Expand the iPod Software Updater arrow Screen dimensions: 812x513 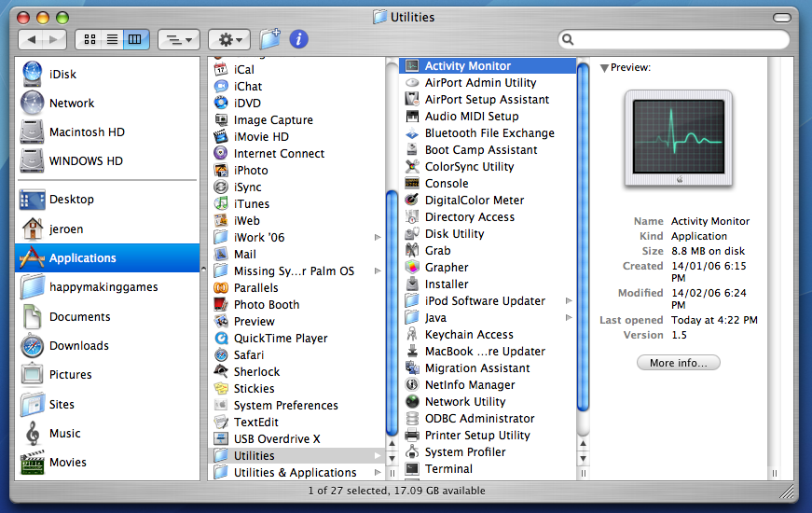[x=569, y=301]
